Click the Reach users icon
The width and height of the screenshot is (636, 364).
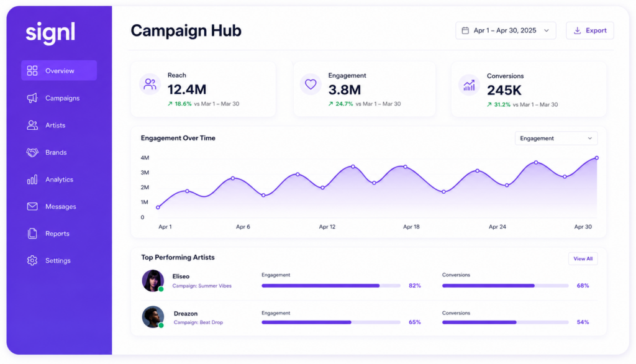coord(150,84)
